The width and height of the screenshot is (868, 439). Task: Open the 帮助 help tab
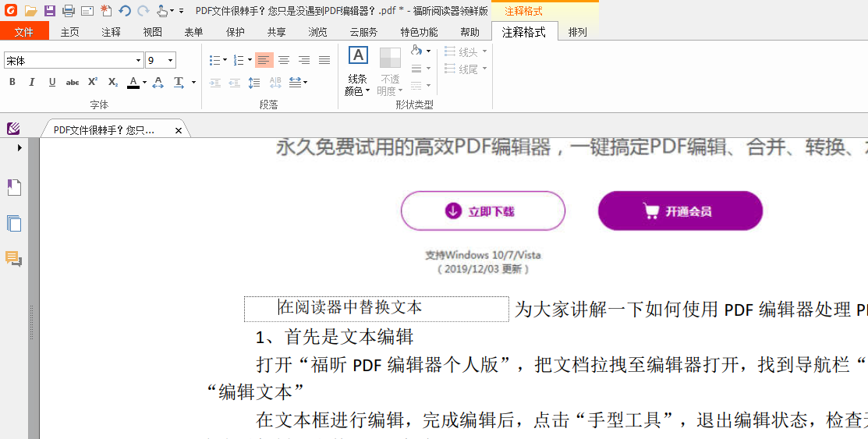pos(469,32)
